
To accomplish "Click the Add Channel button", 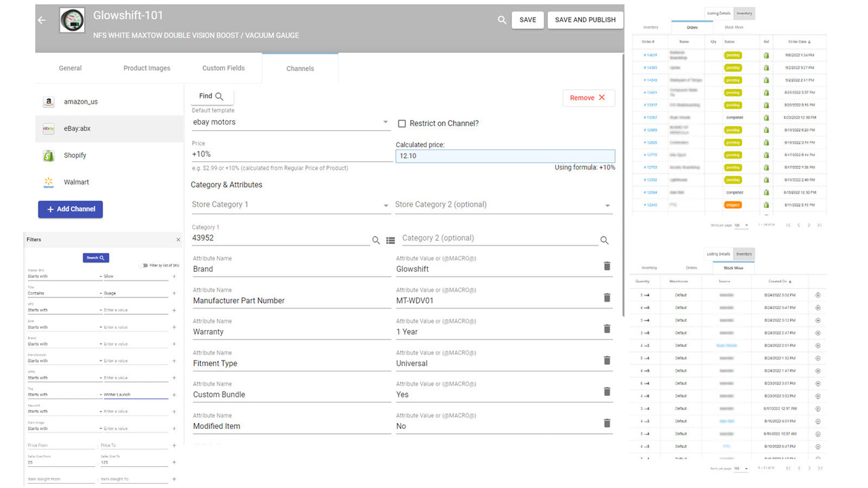I will (70, 209).
